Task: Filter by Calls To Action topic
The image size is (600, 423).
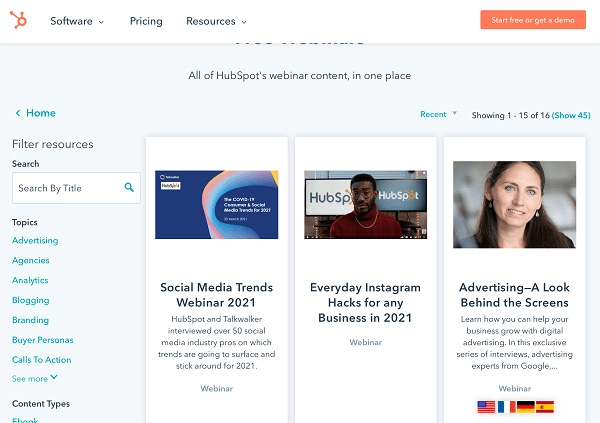Action: pyautogui.click(x=42, y=360)
